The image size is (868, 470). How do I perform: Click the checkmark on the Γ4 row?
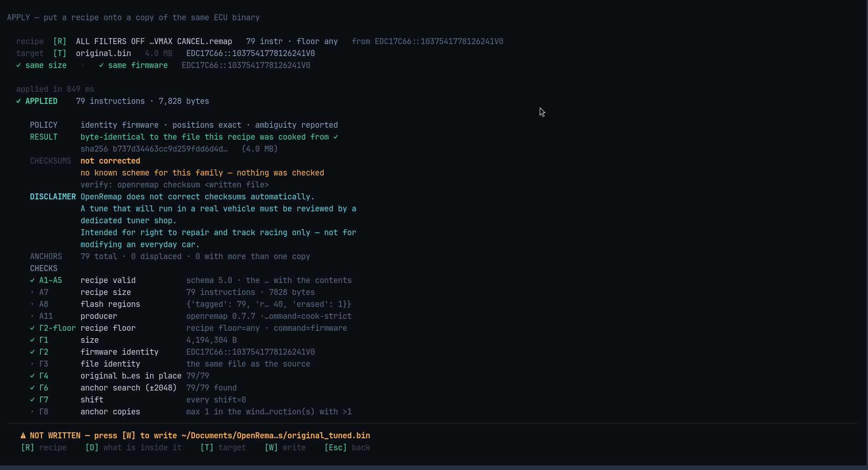(x=32, y=376)
